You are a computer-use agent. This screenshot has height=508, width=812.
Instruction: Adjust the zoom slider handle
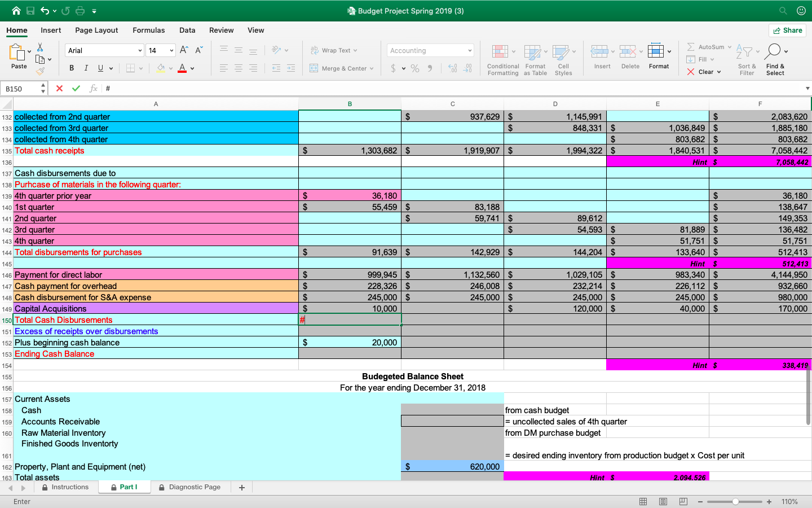click(735, 501)
